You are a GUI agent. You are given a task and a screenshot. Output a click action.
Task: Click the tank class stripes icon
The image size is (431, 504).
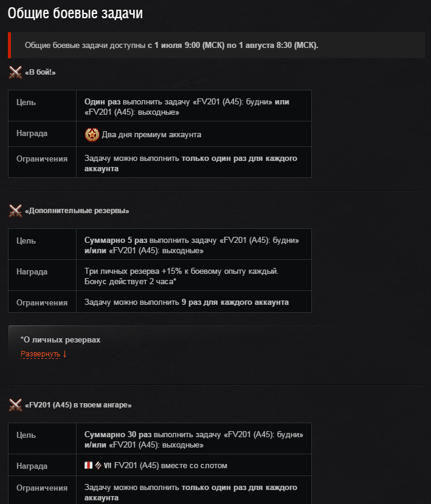pyautogui.click(x=98, y=465)
